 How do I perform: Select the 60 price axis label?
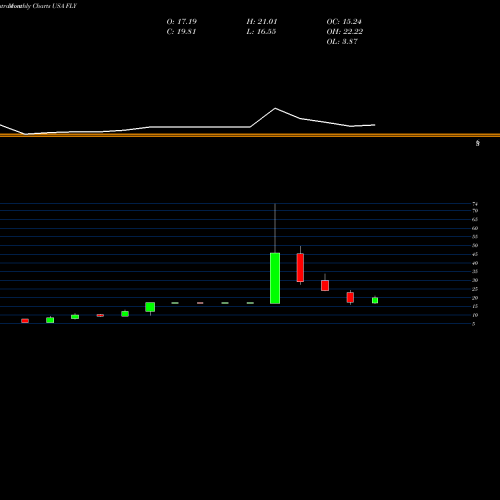pyautogui.click(x=475, y=228)
